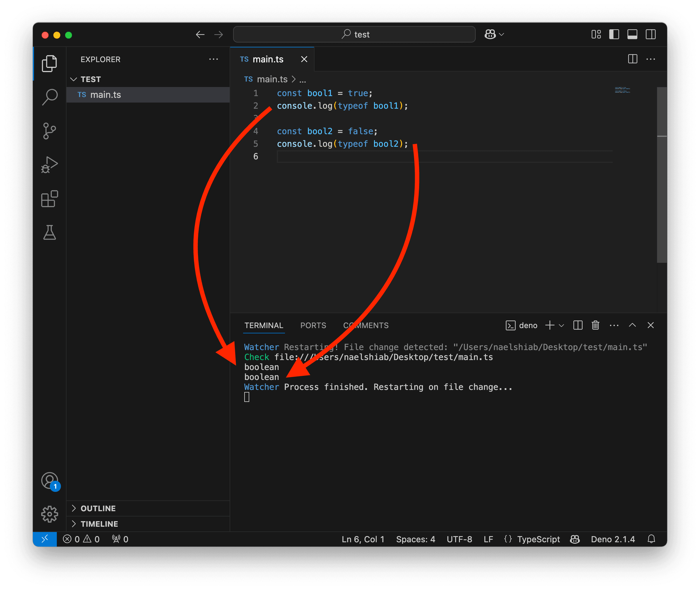Viewport: 700px width, 590px height.
Task: Open the Extensions view
Action: point(50,199)
